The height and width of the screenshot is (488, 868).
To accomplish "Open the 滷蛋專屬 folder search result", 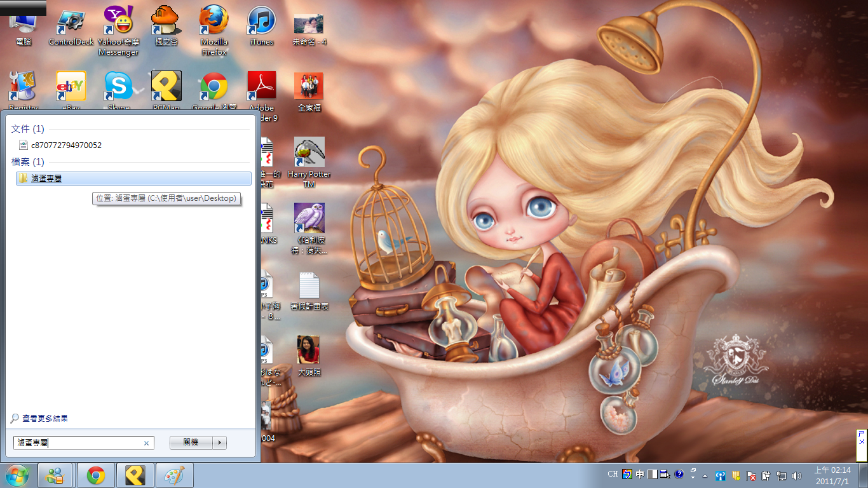I will coord(133,179).
